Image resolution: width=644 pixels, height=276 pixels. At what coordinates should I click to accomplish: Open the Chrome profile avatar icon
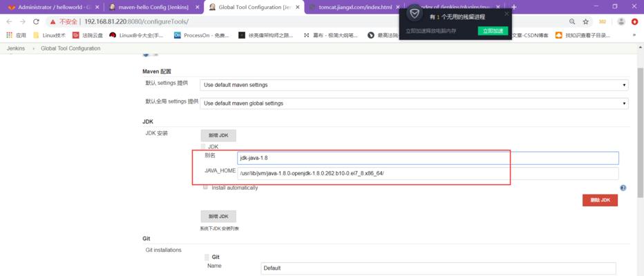(622, 22)
